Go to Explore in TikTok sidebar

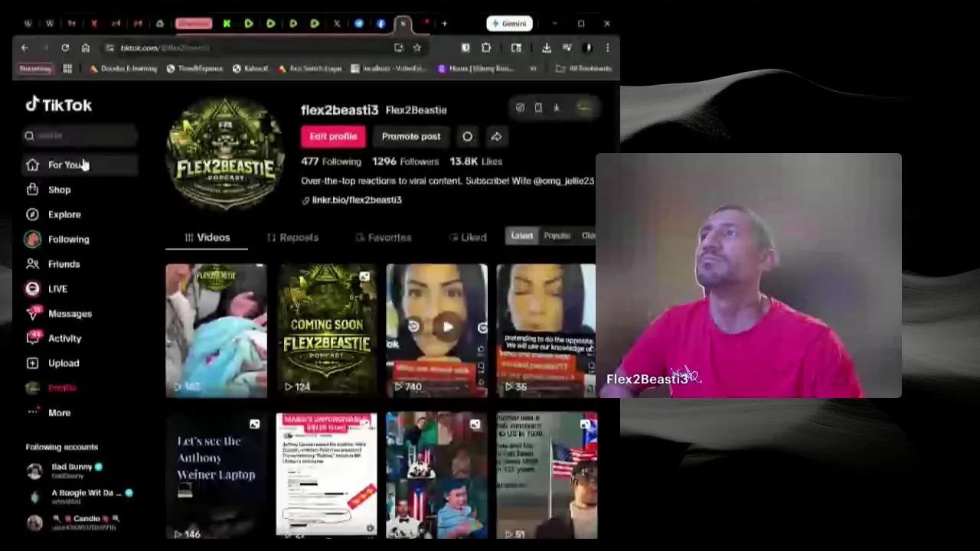[x=64, y=214]
